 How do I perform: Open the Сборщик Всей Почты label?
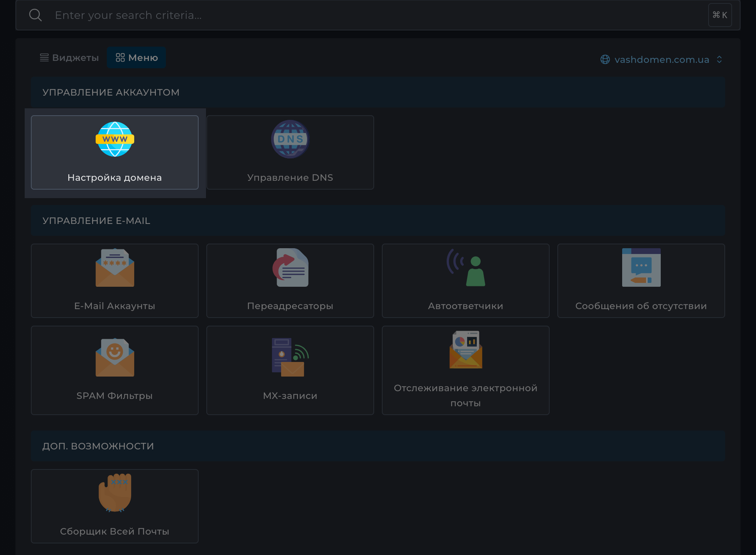click(115, 531)
